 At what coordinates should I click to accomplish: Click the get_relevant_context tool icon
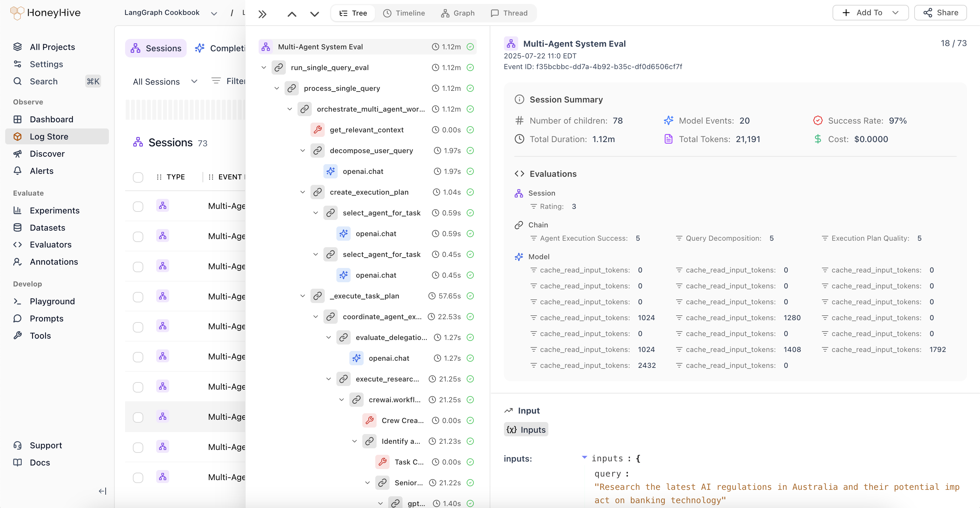coord(318,130)
